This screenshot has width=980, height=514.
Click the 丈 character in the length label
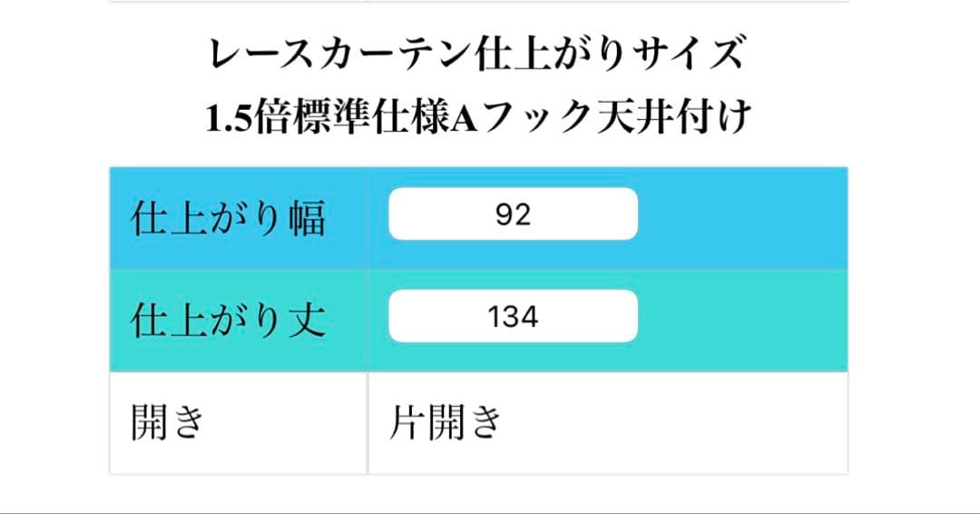tap(307, 321)
